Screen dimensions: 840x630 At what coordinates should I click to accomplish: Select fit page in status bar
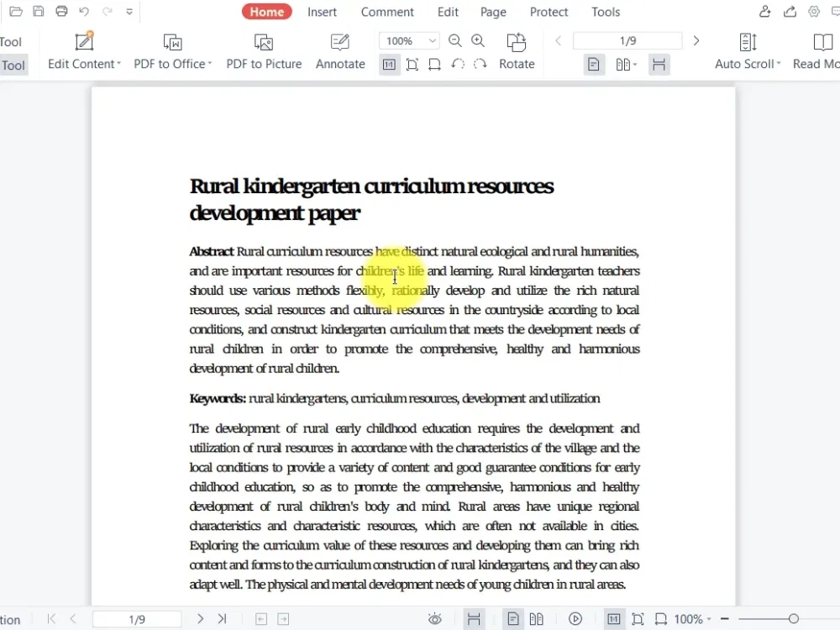point(638,619)
